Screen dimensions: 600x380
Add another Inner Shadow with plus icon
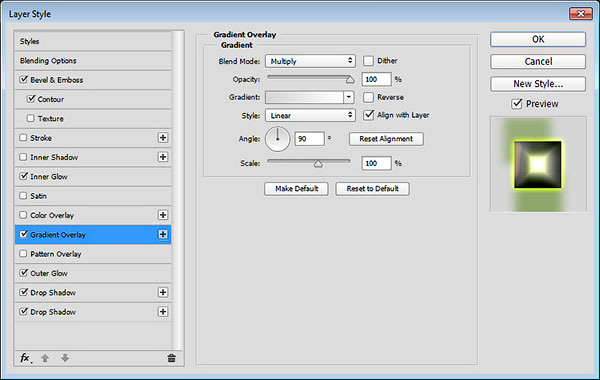(x=163, y=157)
